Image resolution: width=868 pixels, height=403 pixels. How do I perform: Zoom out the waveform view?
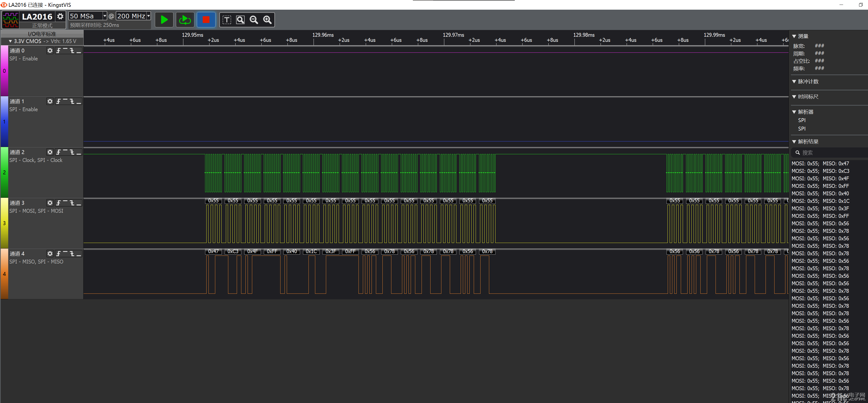point(254,20)
